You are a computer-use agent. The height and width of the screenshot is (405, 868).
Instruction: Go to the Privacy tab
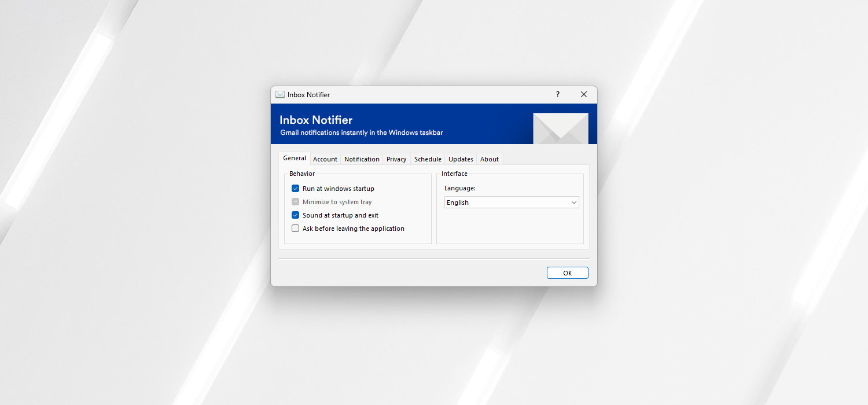[x=396, y=159]
